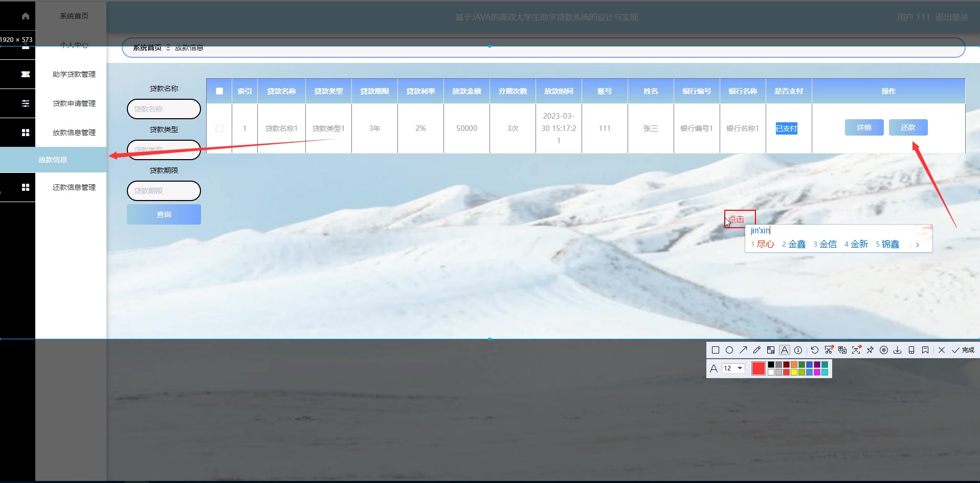This screenshot has width=980, height=483.
Task: Start screen recording from capture toolbar
Action: [x=884, y=350]
